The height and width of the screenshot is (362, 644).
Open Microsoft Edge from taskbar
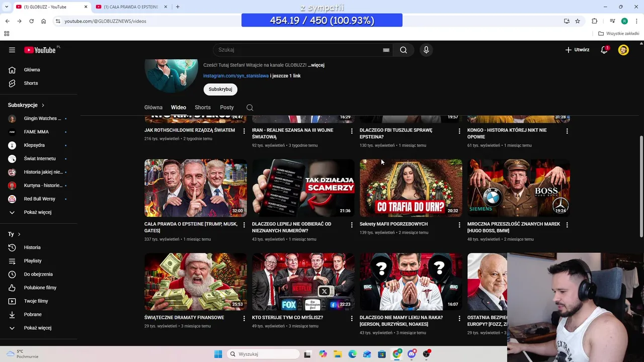click(x=352, y=354)
